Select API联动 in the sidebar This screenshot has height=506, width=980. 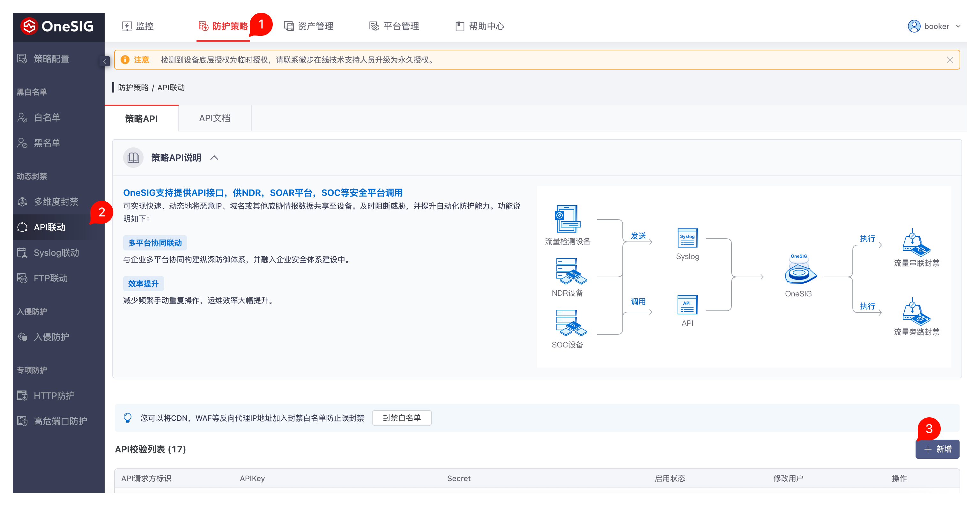click(58, 227)
